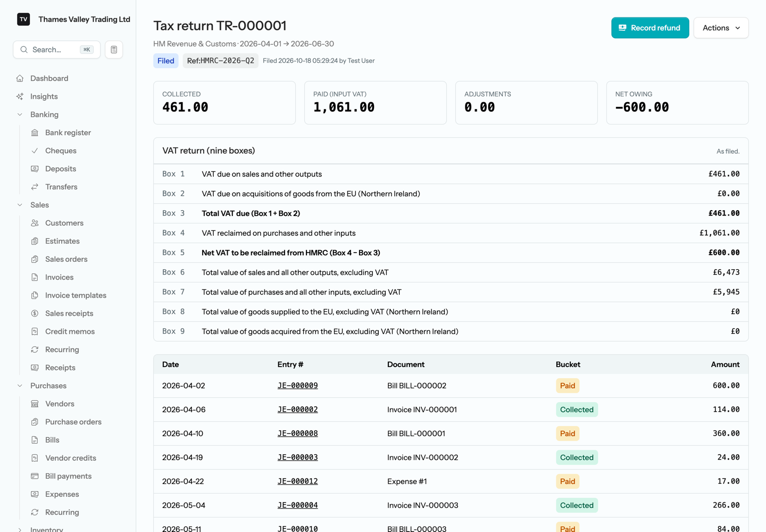Click the Cheques checkmark icon
766x532 pixels.
click(35, 151)
